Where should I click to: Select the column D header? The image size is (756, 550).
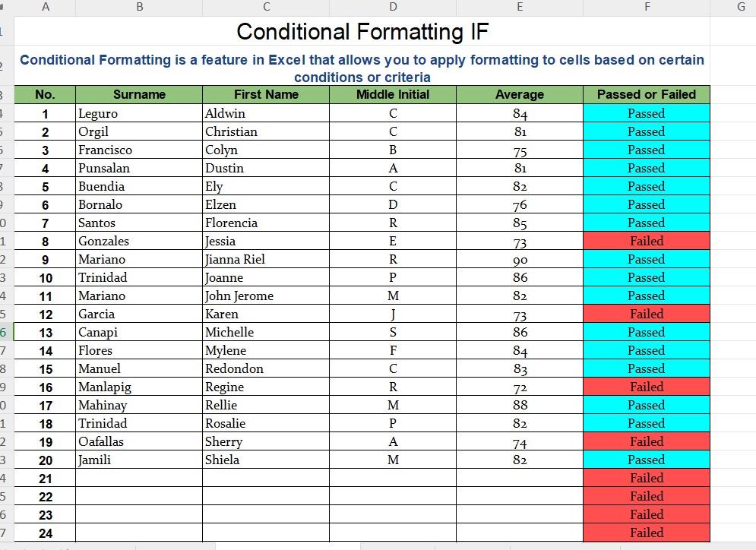[x=393, y=7]
